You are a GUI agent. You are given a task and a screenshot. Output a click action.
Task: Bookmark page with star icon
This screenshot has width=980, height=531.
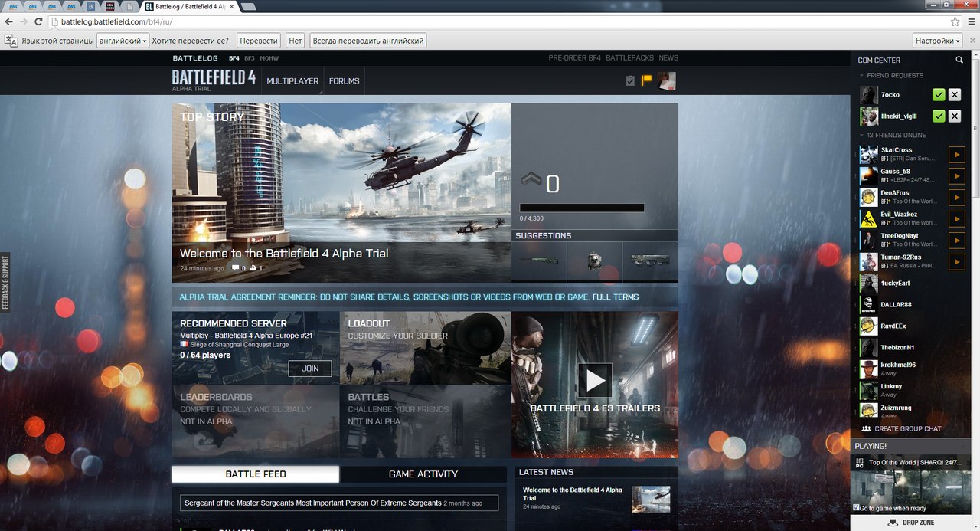(955, 22)
